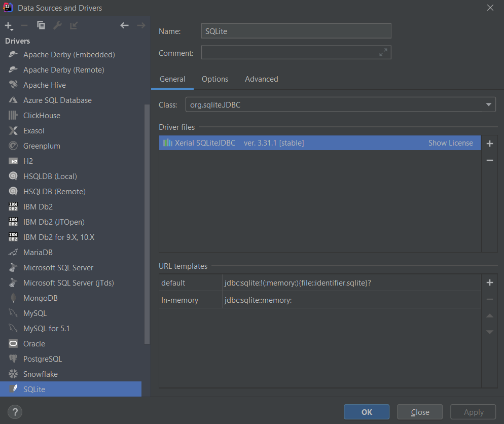Select the Xerial SQLiteJDBC driver file row
This screenshot has width=504, height=424.
click(320, 143)
